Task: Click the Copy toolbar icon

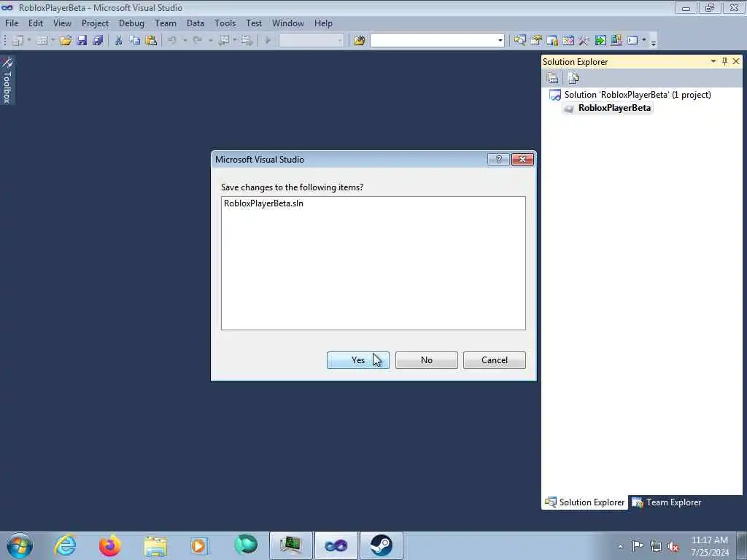Action: coord(135,41)
